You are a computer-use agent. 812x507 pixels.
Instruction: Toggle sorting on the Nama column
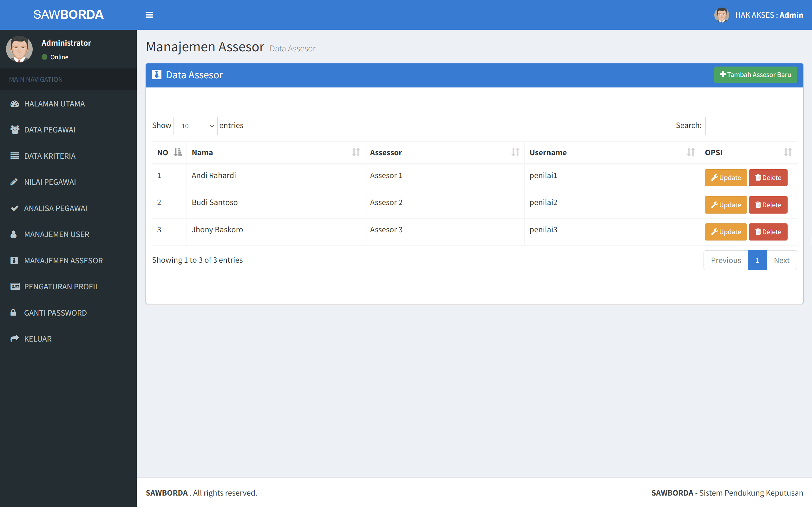point(356,152)
